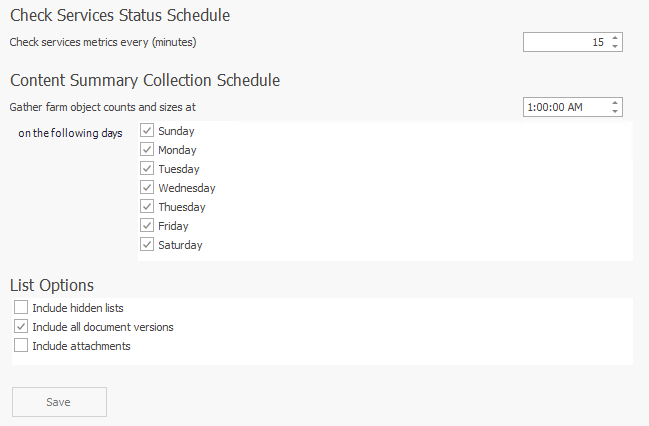
Task: Click the Save button
Action: (x=59, y=402)
